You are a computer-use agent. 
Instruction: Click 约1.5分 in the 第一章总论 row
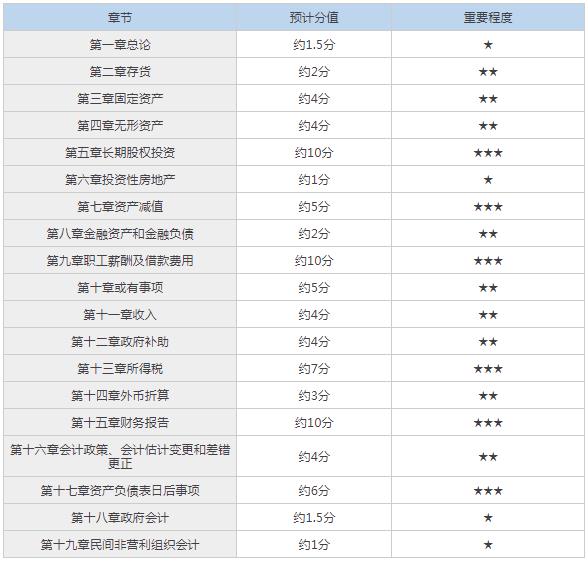click(314, 45)
